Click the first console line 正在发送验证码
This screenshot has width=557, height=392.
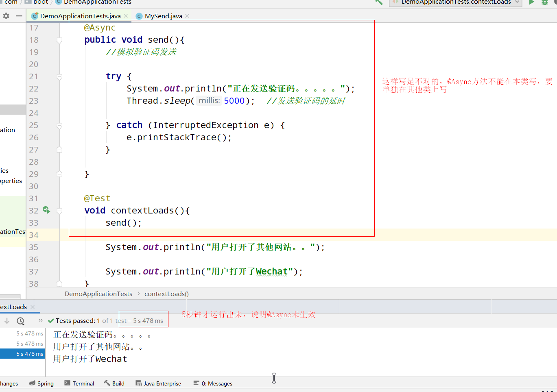pyautogui.click(x=103, y=335)
